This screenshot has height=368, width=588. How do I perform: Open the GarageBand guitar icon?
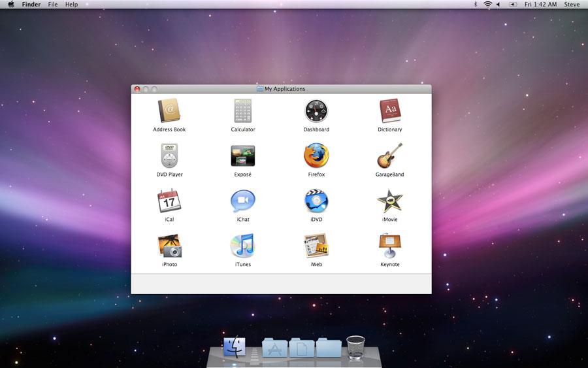click(390, 156)
